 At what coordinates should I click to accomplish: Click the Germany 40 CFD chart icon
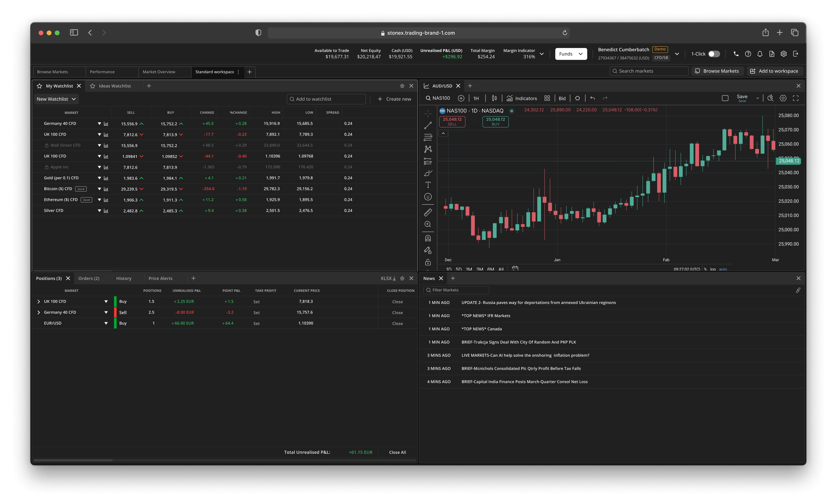[106, 124]
